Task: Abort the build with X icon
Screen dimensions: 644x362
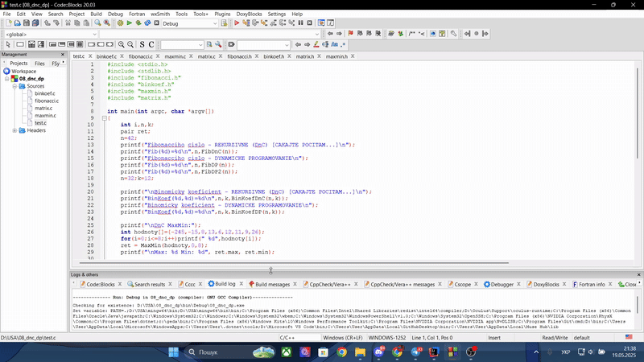Action: [156, 23]
